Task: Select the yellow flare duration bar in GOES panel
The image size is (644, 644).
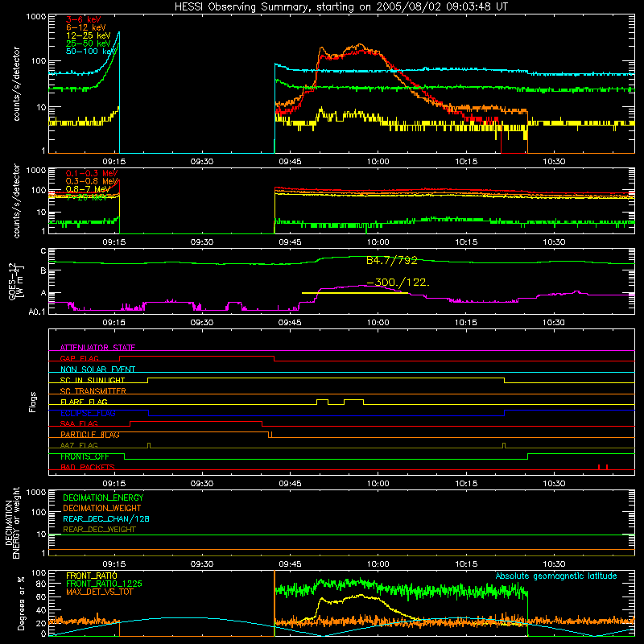Action: [x=355, y=293]
